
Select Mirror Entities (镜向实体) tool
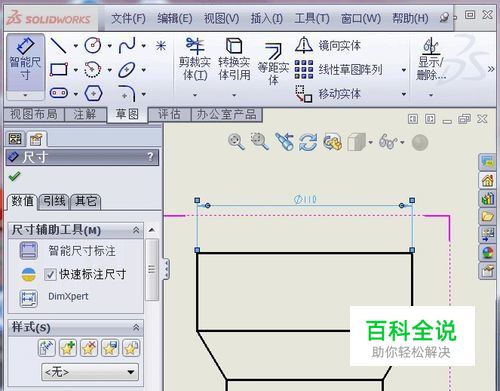pyautogui.click(x=328, y=46)
